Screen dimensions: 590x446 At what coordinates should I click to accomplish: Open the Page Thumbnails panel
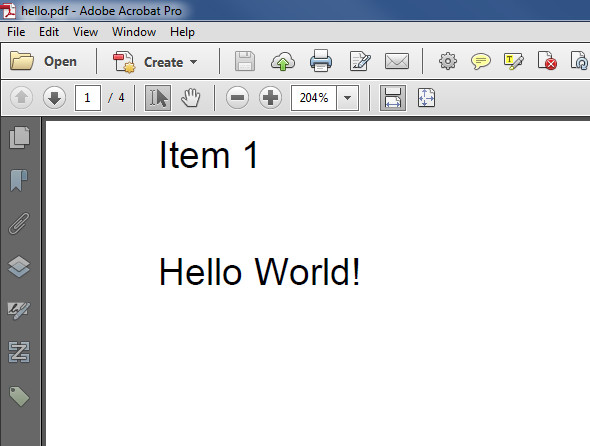(19, 137)
